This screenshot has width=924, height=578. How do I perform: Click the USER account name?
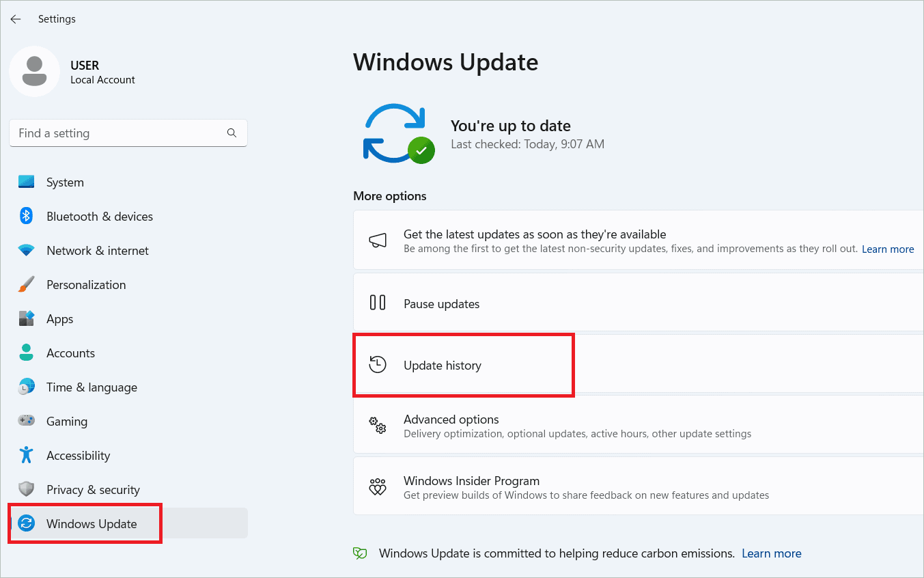[85, 66]
